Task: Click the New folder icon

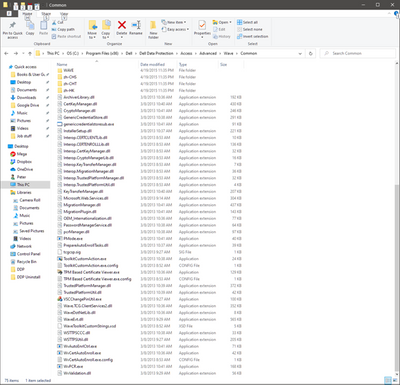Action: (x=153, y=26)
